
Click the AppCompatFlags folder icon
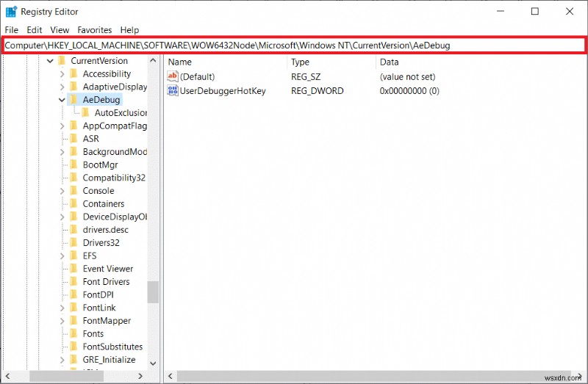[74, 126]
